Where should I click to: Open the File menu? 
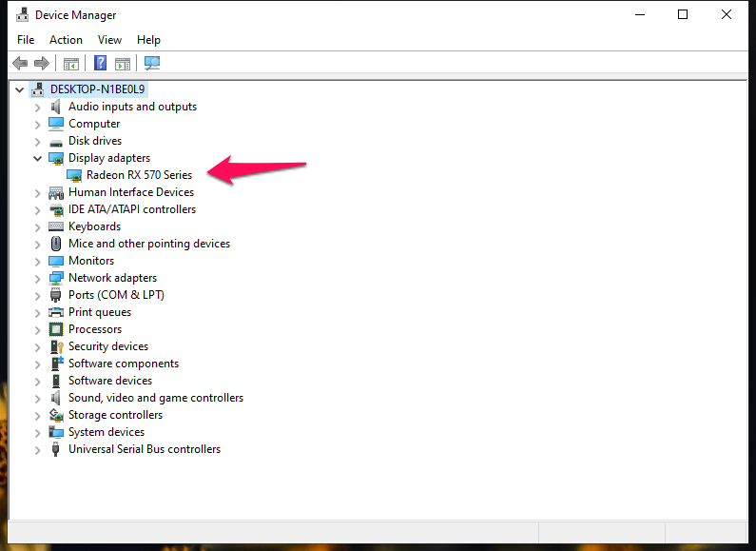pos(26,40)
